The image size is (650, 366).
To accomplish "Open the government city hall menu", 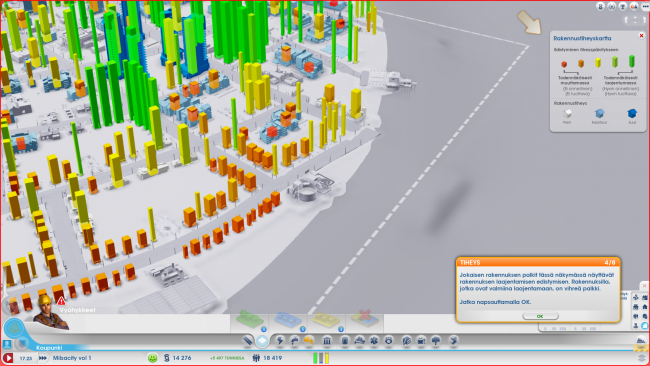I will 327,341.
